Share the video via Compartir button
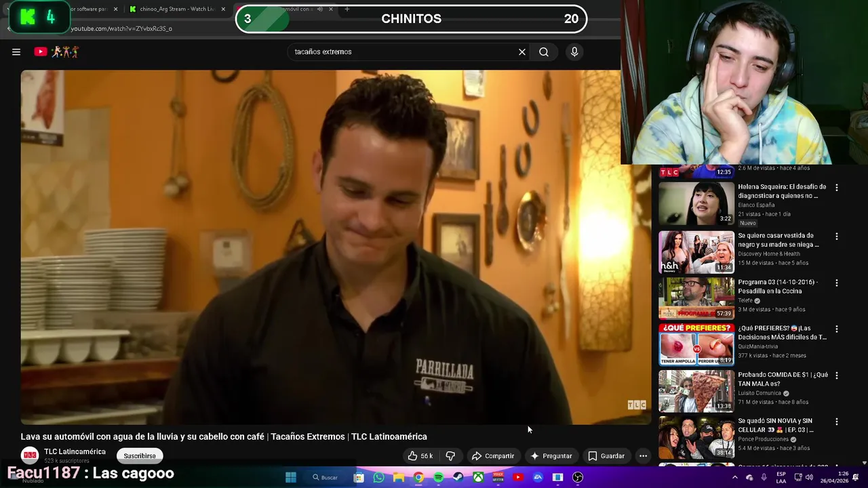Image resolution: width=868 pixels, height=488 pixels. [493, 456]
